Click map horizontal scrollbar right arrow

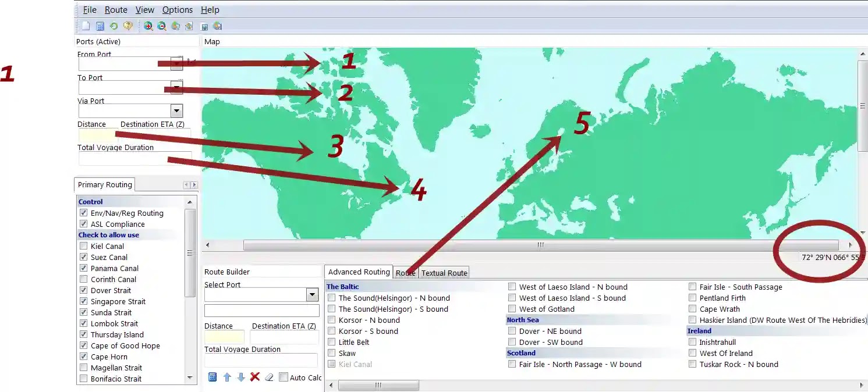(x=851, y=245)
